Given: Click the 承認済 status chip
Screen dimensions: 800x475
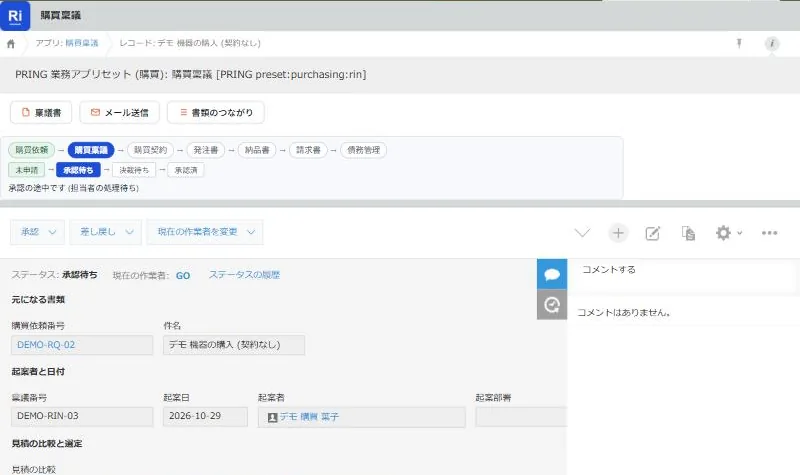Looking at the screenshot, I should click(x=186, y=170).
